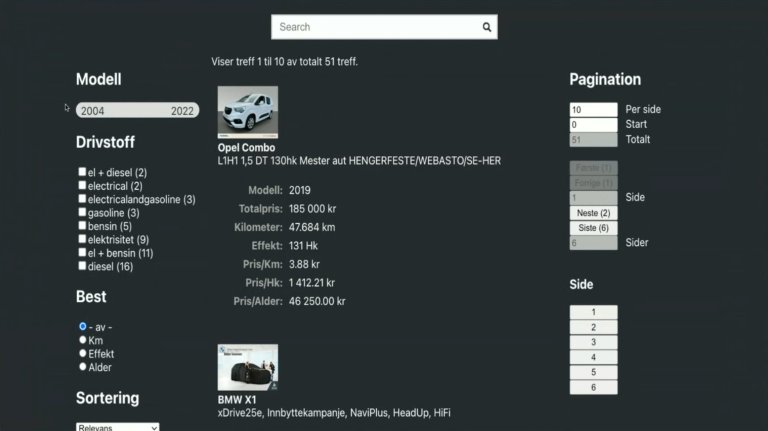
Task: Go to page 5 in Side list
Action: [593, 372]
